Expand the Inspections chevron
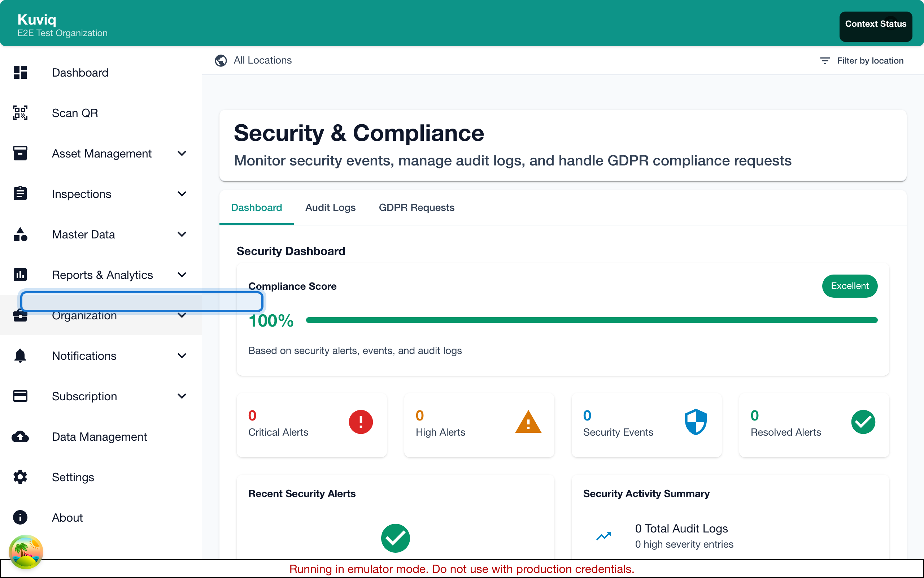924x578 pixels. point(182,193)
